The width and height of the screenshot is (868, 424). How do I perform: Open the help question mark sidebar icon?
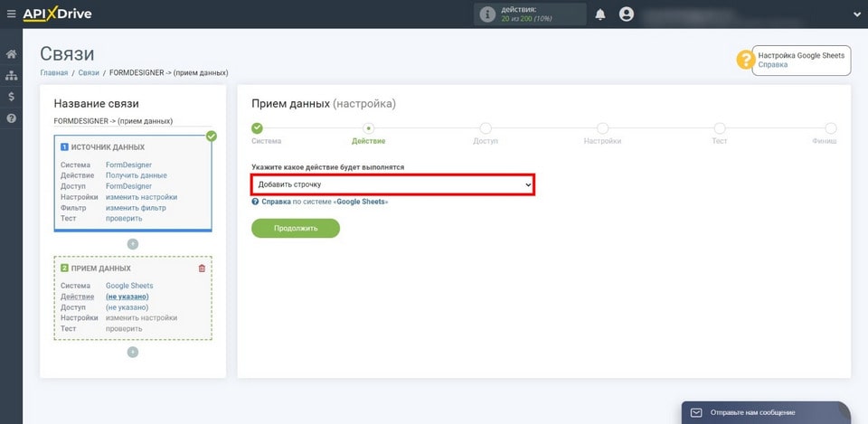(11, 118)
